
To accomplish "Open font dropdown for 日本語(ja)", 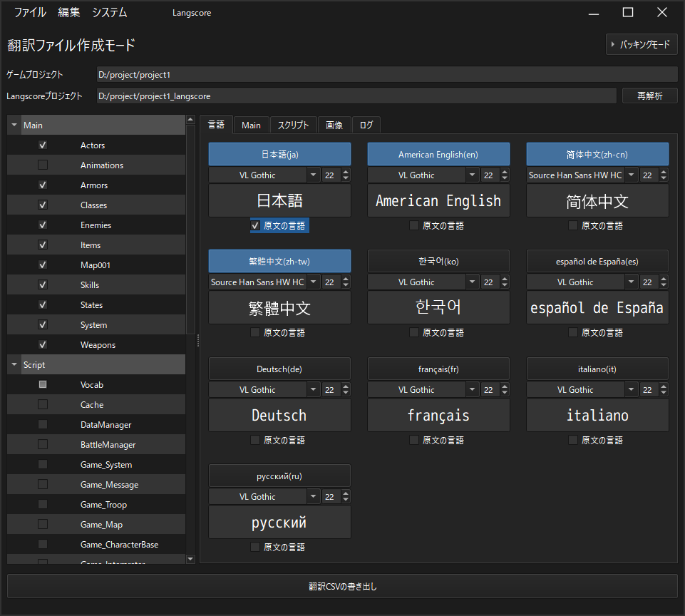I will 313,175.
